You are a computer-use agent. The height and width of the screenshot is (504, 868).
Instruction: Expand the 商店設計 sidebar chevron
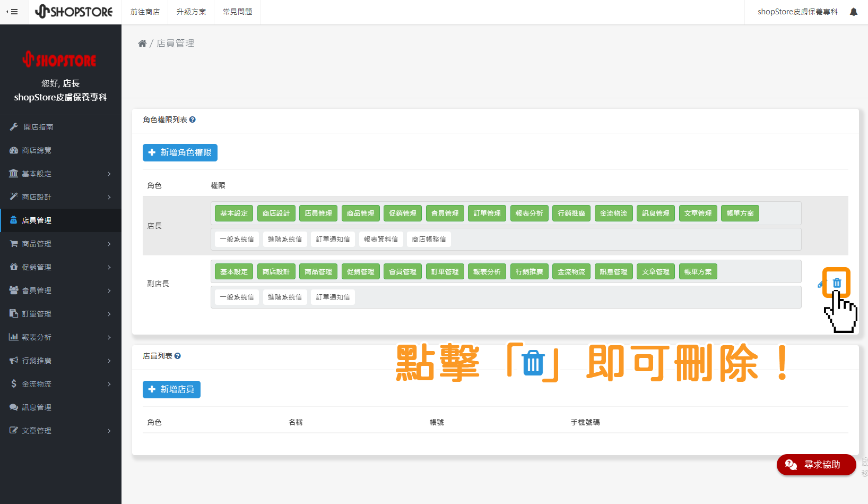109,197
